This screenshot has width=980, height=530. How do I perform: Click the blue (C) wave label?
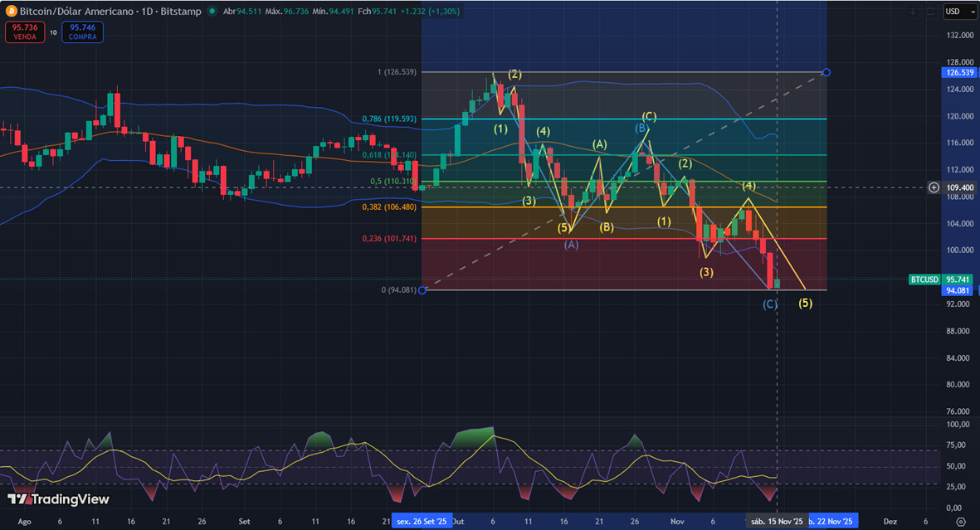coord(769,304)
